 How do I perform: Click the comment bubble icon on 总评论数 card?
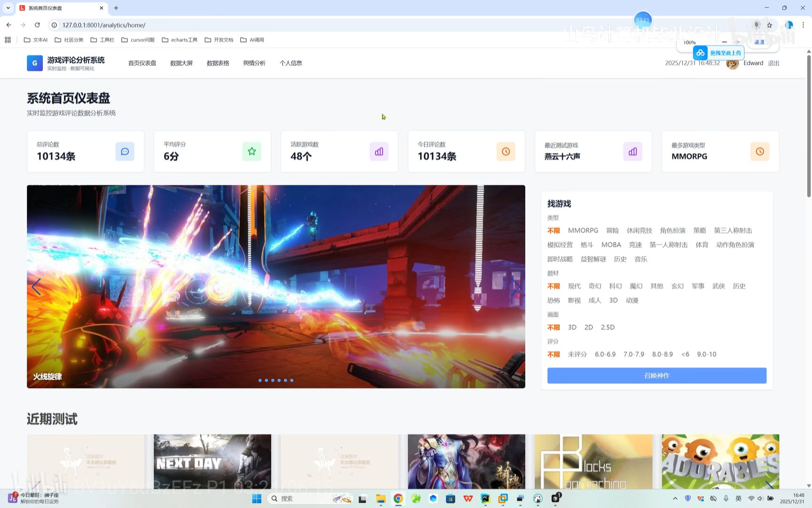[125, 151]
